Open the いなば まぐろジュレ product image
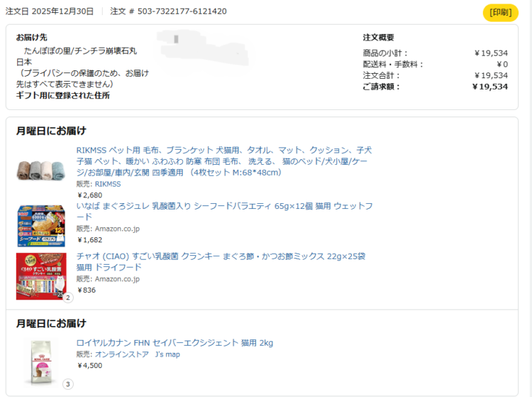 (40, 225)
